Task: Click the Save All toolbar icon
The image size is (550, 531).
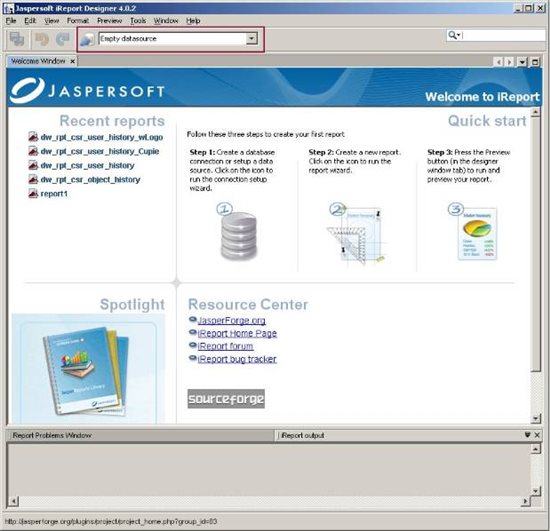Action: click(x=17, y=39)
